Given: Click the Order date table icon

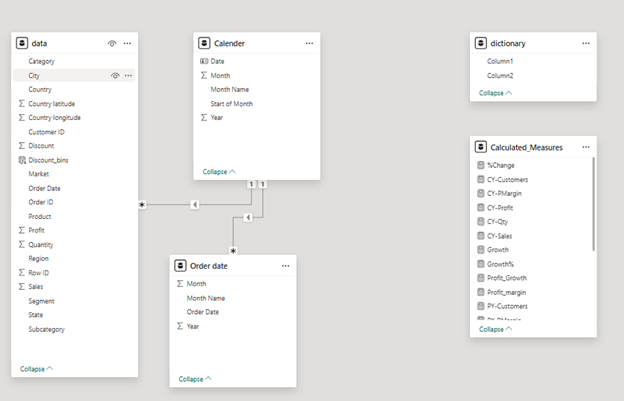Looking at the screenshot, I should (x=181, y=265).
